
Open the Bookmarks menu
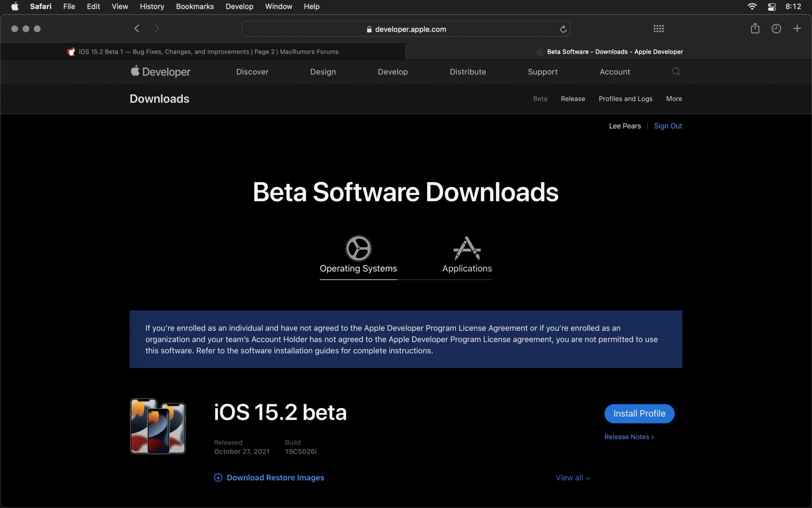click(x=194, y=7)
